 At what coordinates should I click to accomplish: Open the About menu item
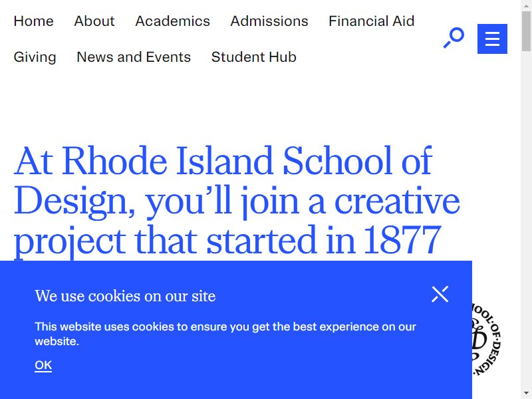point(94,21)
